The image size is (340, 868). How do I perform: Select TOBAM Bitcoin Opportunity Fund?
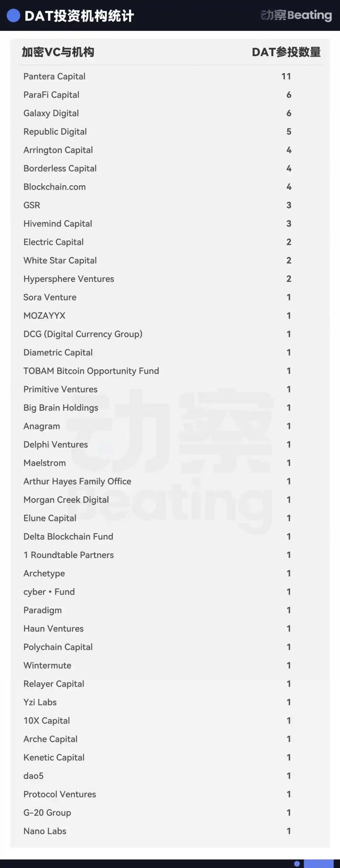click(x=170, y=371)
